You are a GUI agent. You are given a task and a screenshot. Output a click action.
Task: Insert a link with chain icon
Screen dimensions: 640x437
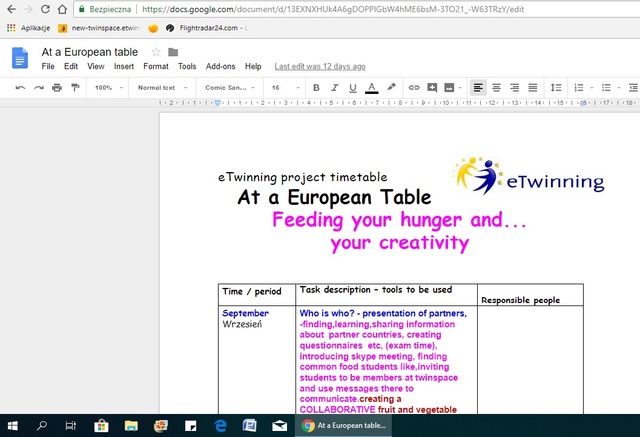tap(414, 87)
